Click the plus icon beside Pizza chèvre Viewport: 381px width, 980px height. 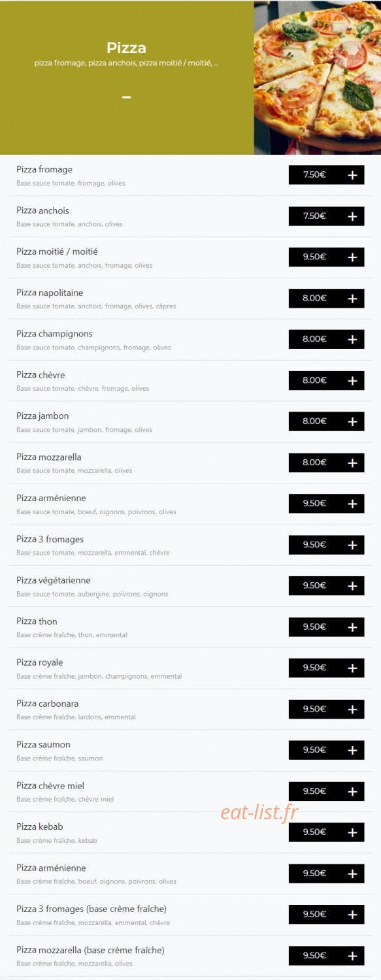point(352,380)
